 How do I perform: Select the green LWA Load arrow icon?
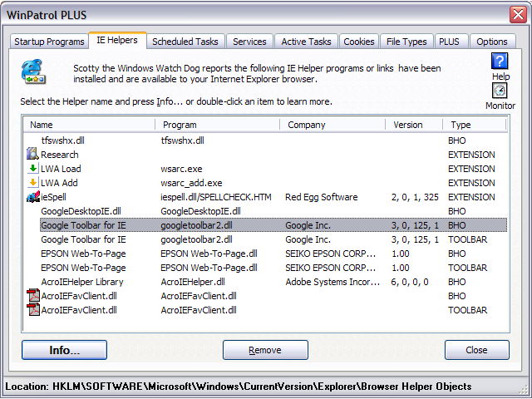[x=32, y=168]
